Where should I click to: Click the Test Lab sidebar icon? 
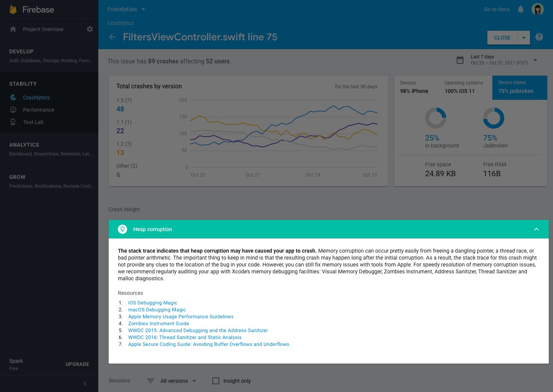coord(13,122)
